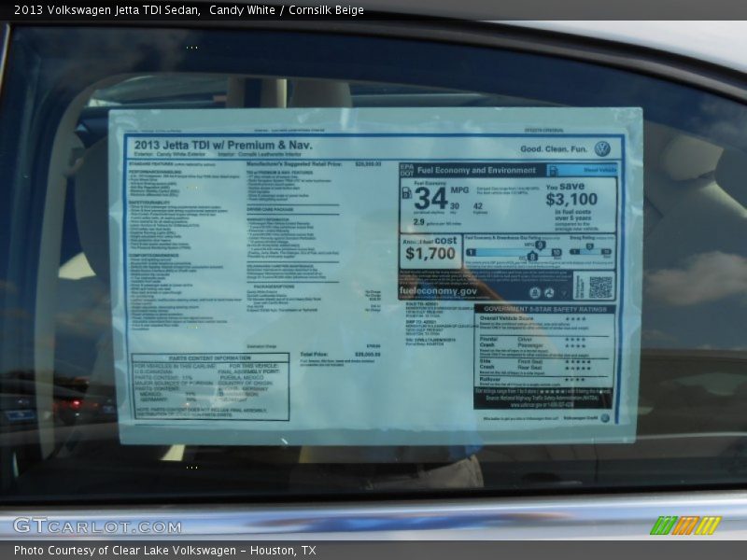Image resolution: width=747 pixels, height=560 pixels.
Task: Click the 'Fuel Economy and Environment' header
Action: [x=476, y=170]
